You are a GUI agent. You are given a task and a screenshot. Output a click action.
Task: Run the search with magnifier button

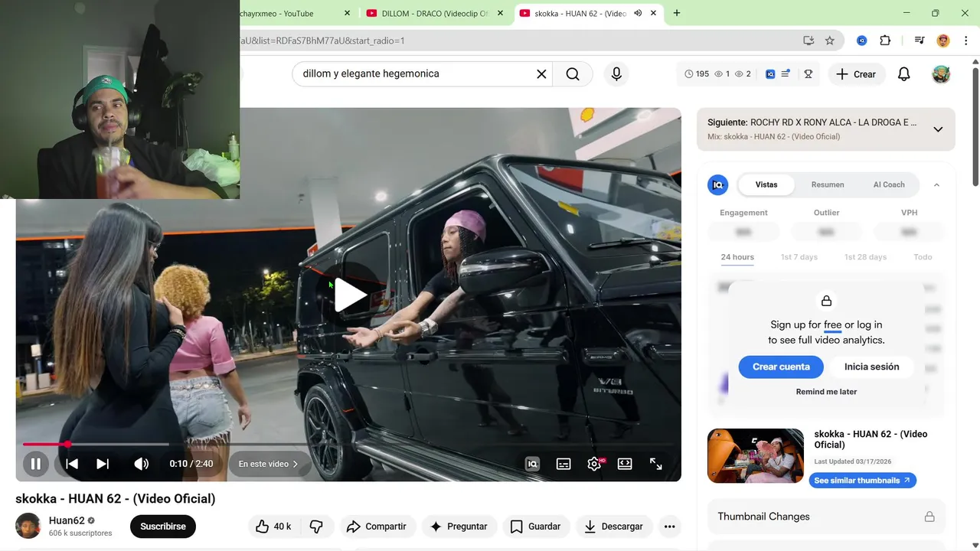[x=573, y=74]
